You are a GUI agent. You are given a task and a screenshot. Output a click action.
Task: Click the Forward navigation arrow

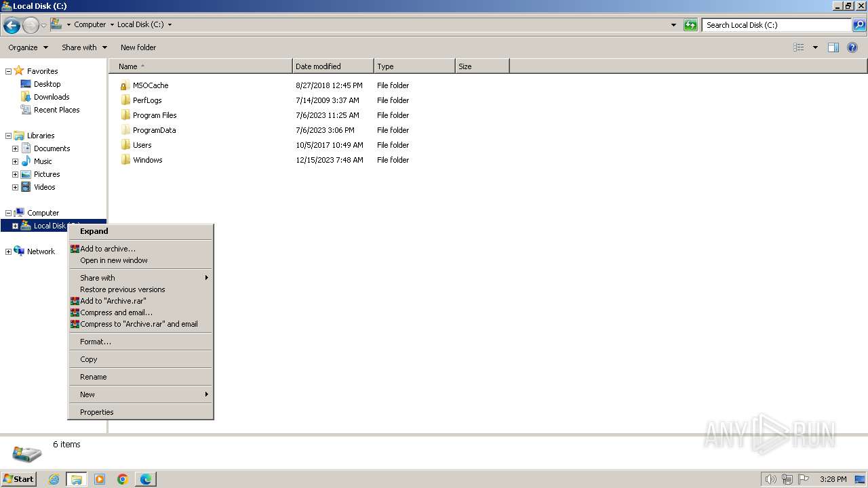click(x=31, y=26)
